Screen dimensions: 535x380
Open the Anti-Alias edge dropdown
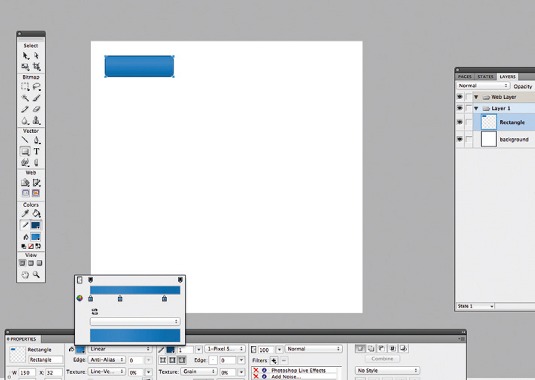click(x=107, y=360)
